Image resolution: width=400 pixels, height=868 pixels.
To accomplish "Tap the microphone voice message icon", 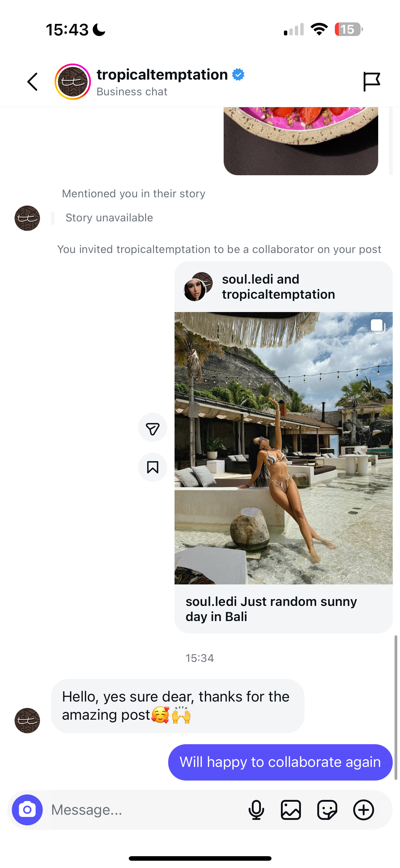I will [256, 810].
